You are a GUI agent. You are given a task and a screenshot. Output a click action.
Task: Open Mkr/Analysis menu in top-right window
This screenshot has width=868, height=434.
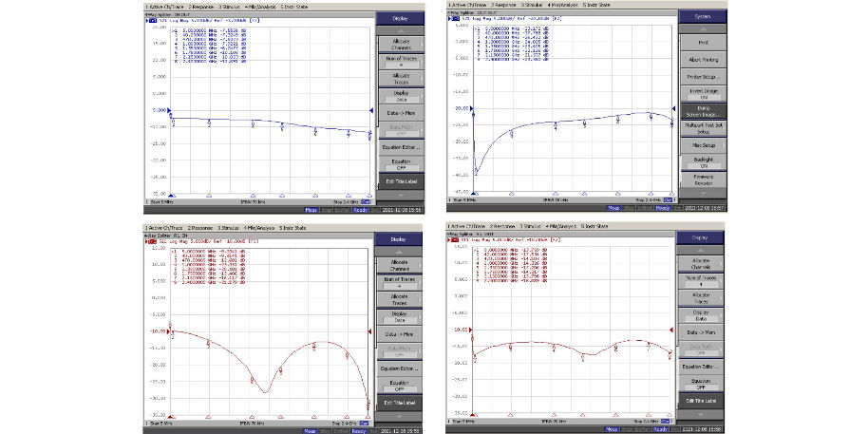point(561,5)
